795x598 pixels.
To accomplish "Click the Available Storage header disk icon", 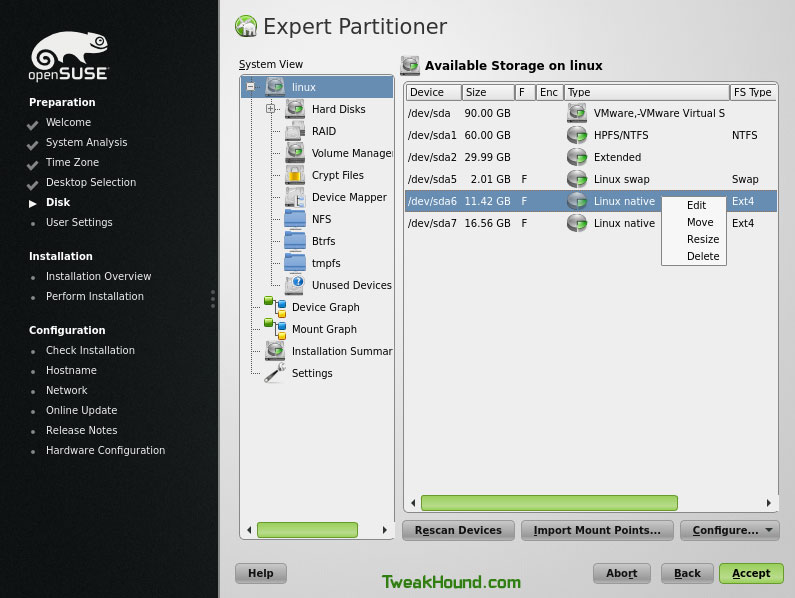I will [410, 65].
